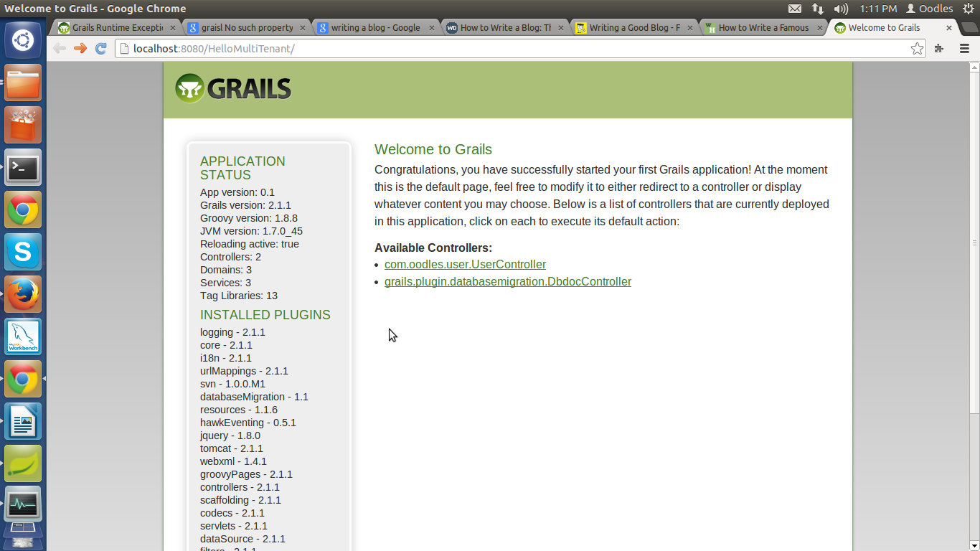Click 'JVM version: 1.7.0_45' line

pos(251,231)
